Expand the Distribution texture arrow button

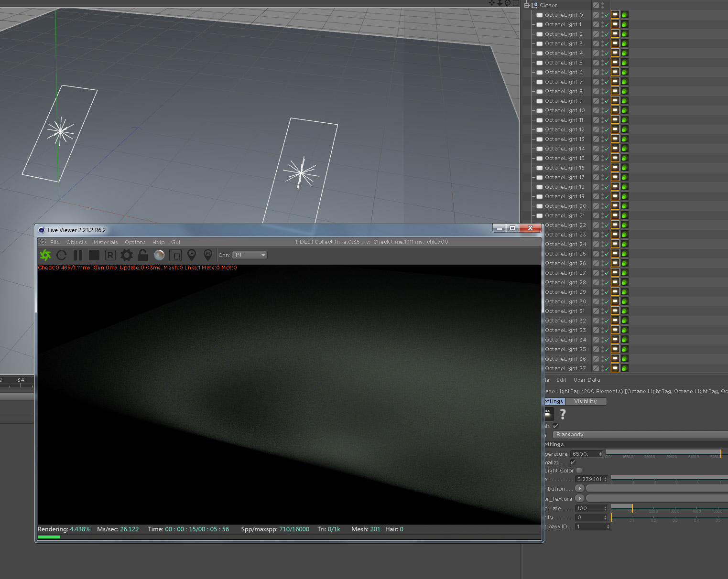pos(580,488)
